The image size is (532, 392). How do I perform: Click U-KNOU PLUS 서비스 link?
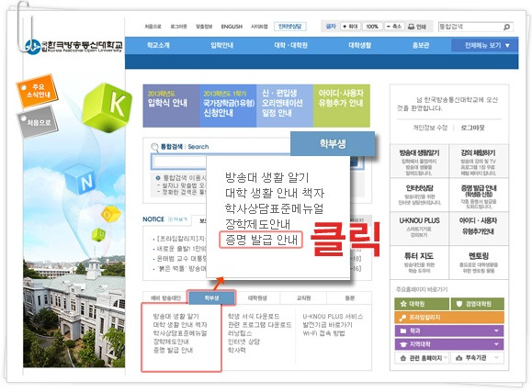[333, 317]
